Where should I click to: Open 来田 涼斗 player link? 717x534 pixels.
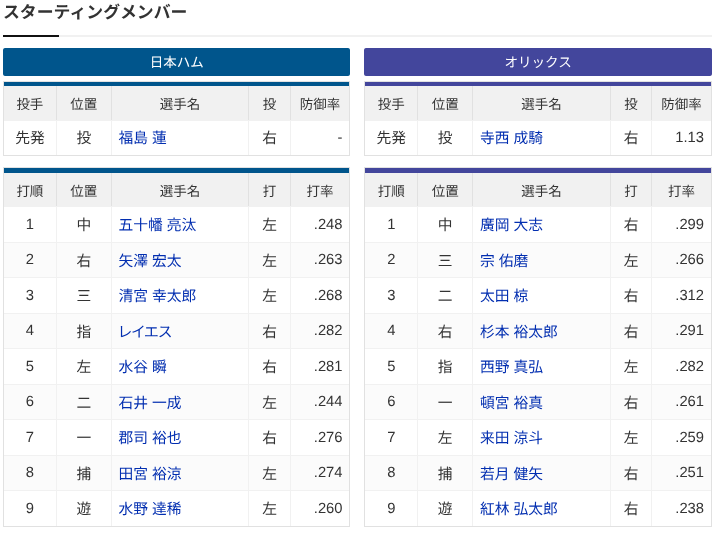point(511,438)
